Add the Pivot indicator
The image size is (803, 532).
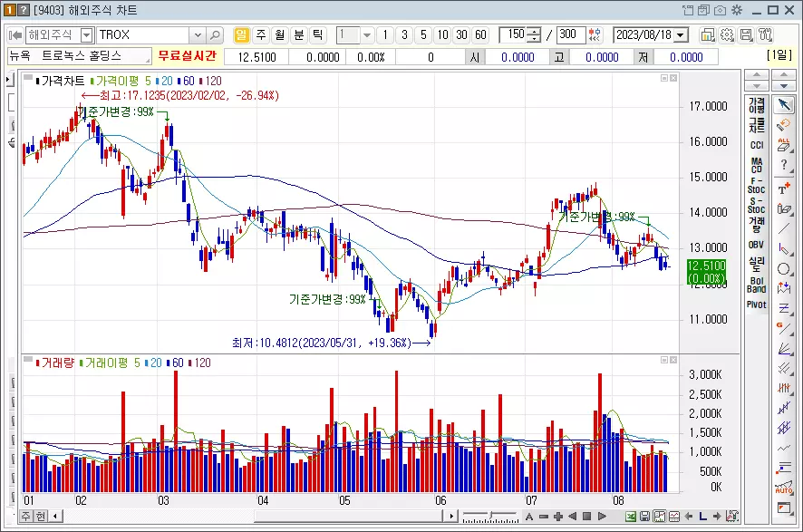point(757,305)
